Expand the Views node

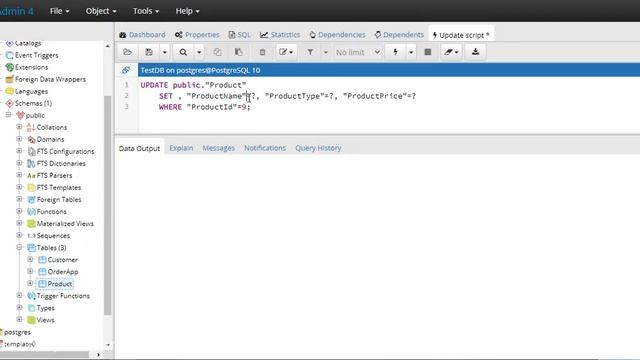[19, 320]
